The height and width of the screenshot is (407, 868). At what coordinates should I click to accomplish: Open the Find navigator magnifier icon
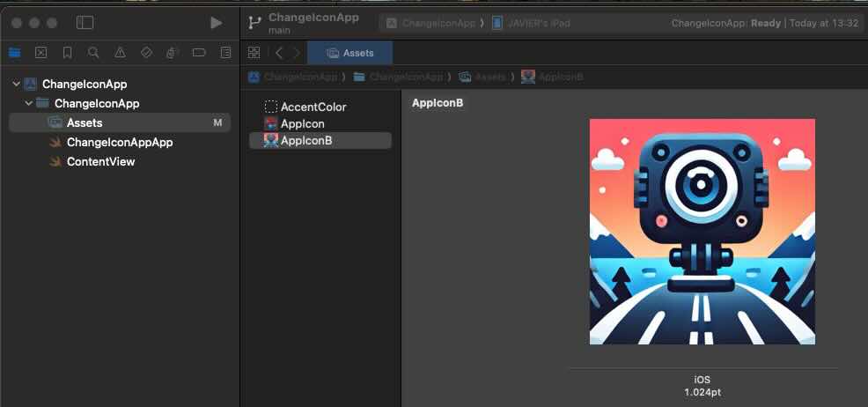93,53
